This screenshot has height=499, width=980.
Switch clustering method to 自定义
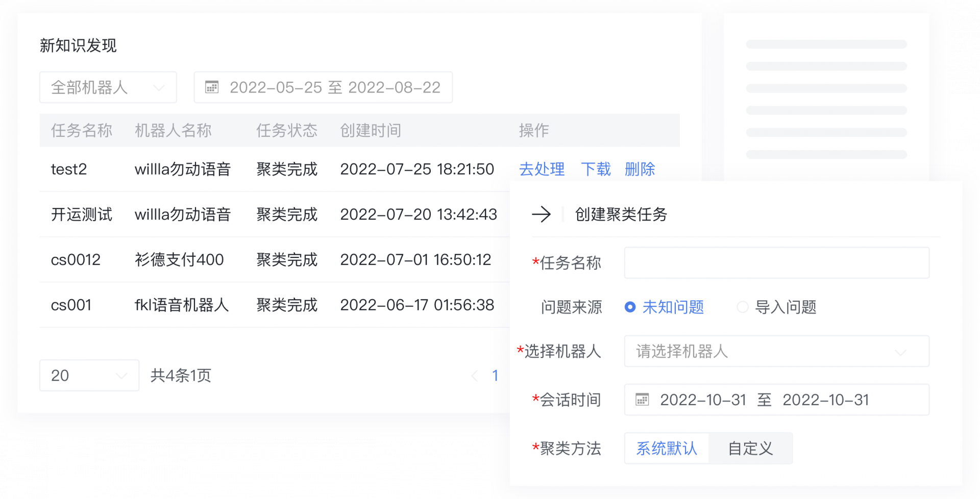coord(750,448)
